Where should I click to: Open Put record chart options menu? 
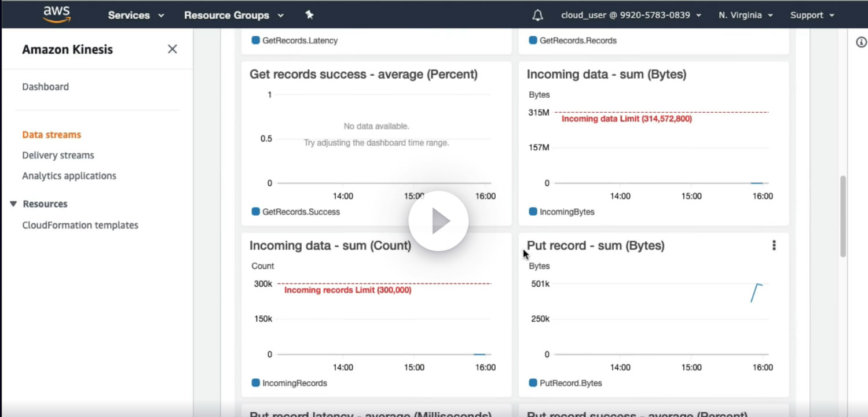[774, 245]
